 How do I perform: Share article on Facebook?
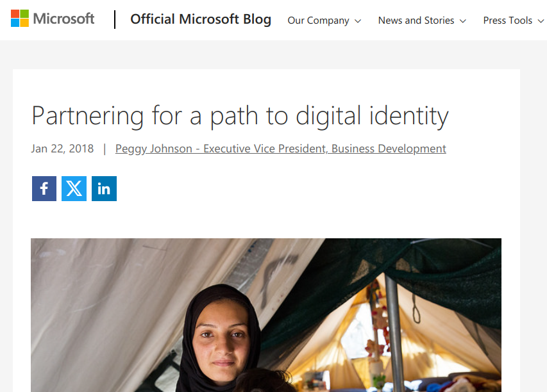pyautogui.click(x=44, y=188)
